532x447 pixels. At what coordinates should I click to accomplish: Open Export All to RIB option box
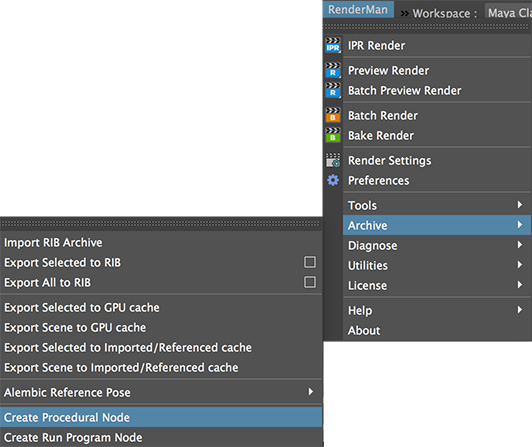310,282
